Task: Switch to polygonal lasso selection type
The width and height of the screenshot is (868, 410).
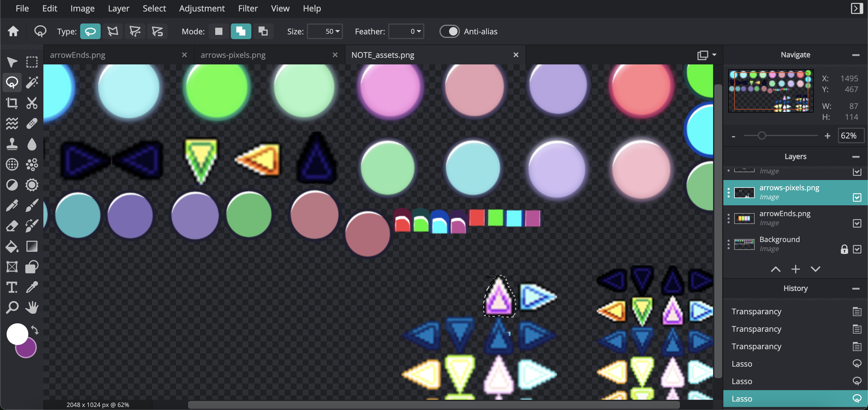Action: tap(112, 31)
